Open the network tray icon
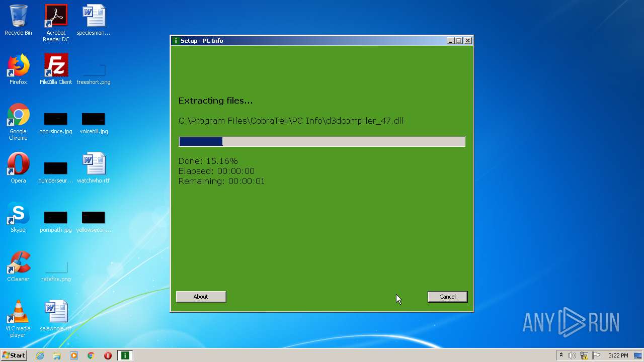644x362 pixels. (x=584, y=355)
